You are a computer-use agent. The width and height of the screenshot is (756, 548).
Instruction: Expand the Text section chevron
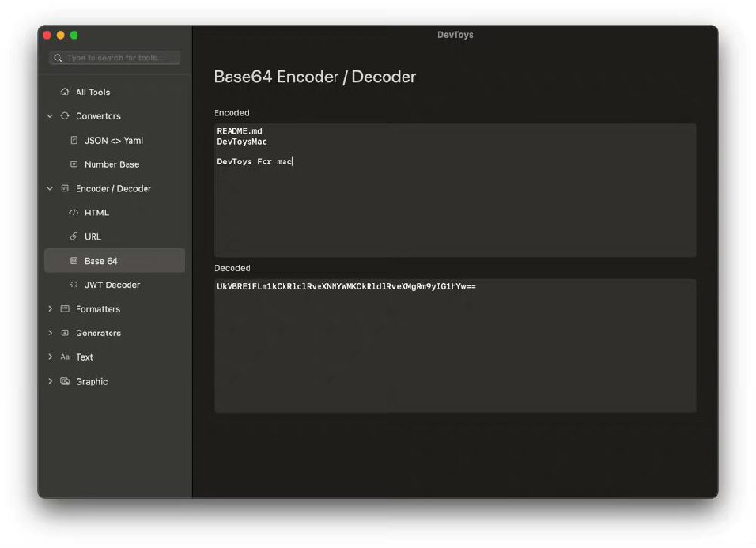[x=50, y=356]
